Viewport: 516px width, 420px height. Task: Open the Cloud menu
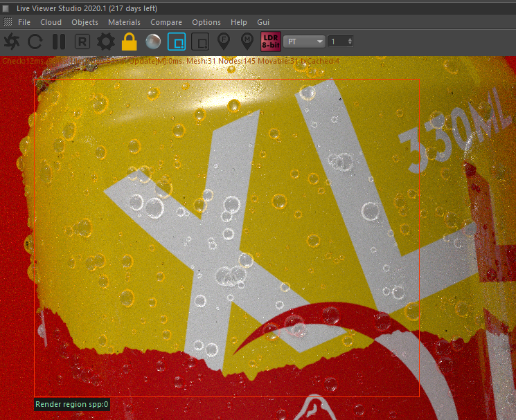tap(51, 22)
